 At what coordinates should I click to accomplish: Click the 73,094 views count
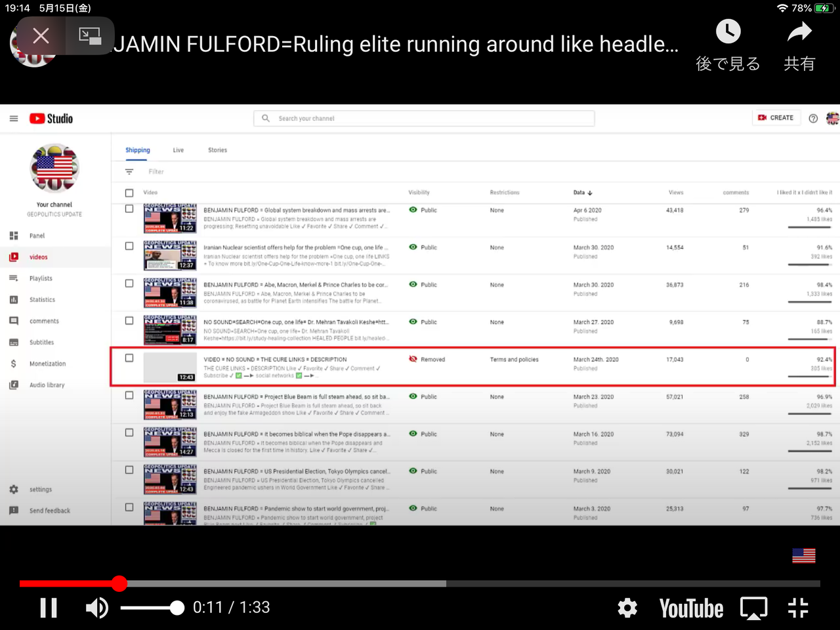pos(675,434)
